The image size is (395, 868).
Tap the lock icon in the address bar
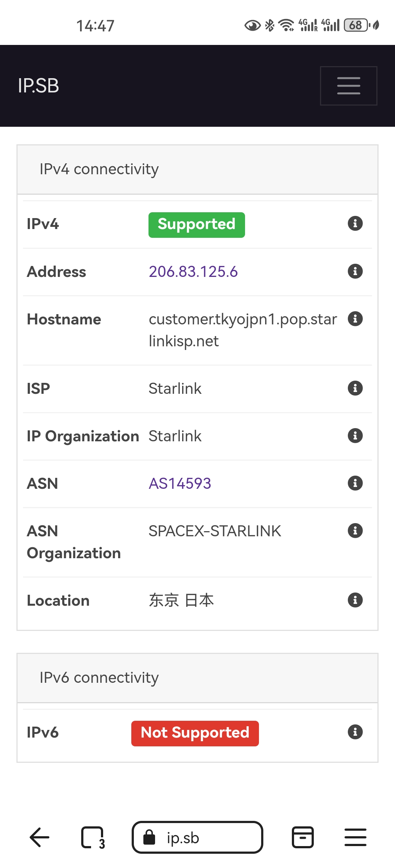pyautogui.click(x=150, y=837)
